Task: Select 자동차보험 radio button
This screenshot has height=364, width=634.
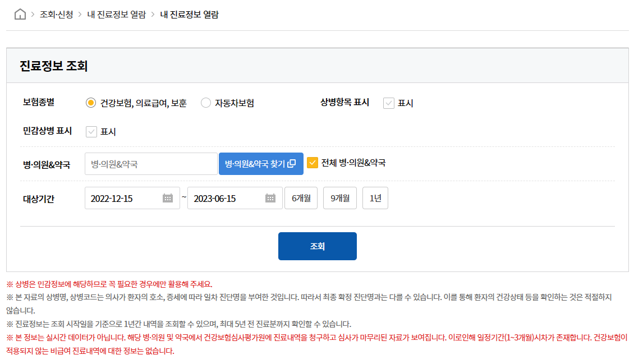Action: (x=206, y=103)
